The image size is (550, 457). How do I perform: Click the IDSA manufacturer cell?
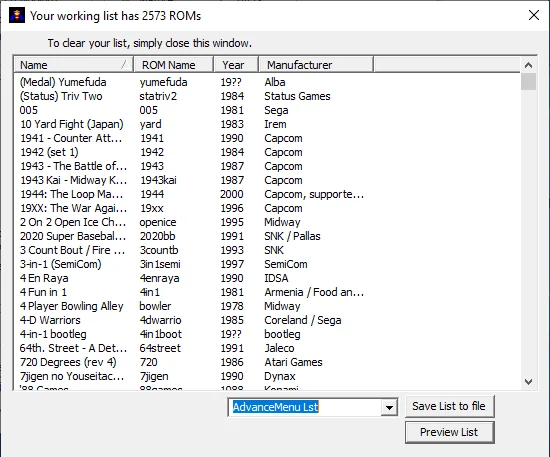click(276, 278)
